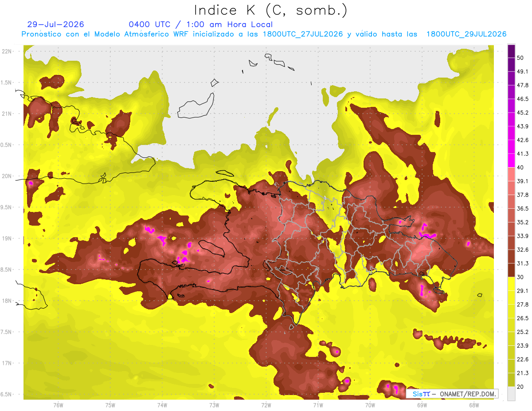Click the 71W longitude axis label

[318, 405]
